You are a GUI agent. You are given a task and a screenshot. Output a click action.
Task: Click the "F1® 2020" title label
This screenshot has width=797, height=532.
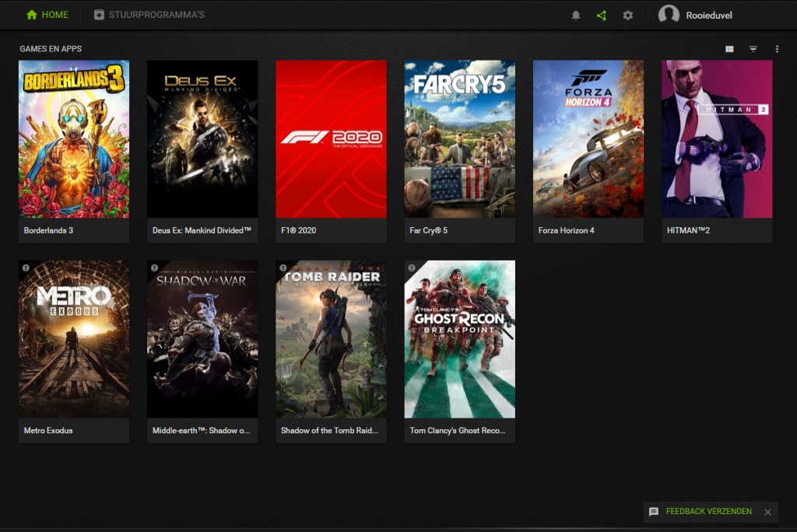(298, 230)
